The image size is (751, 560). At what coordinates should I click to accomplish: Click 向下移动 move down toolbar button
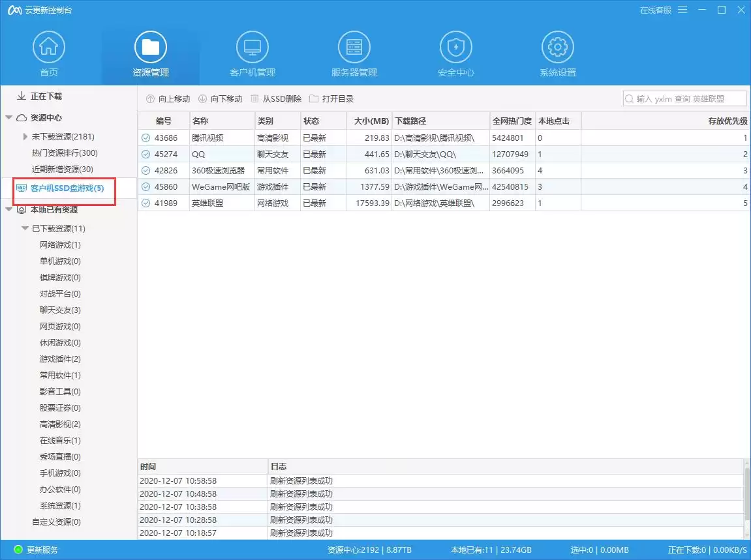coord(220,99)
